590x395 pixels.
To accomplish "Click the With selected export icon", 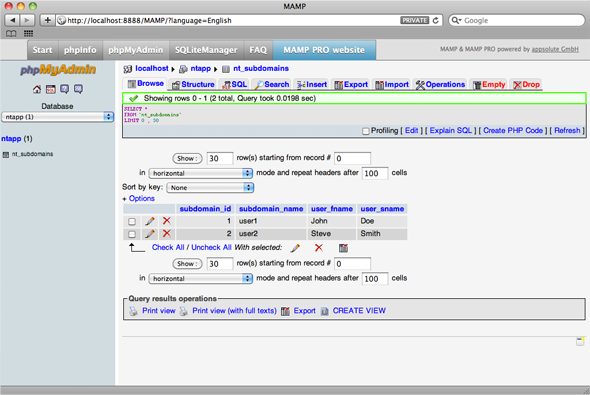I will click(x=343, y=248).
